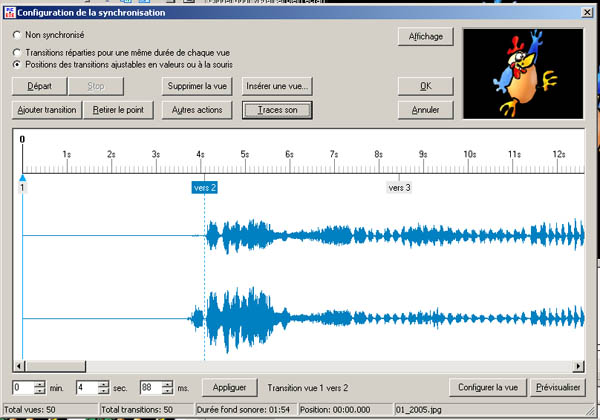Click the milliseconds field showing 88
This screenshot has width=600, height=420.
tap(151, 387)
